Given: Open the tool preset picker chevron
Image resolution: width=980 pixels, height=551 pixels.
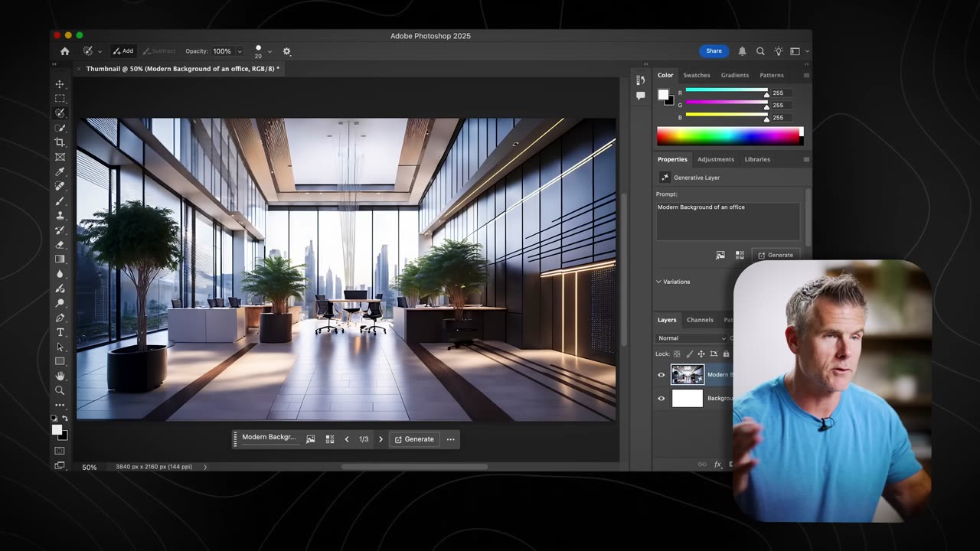Looking at the screenshot, I should click(x=100, y=52).
